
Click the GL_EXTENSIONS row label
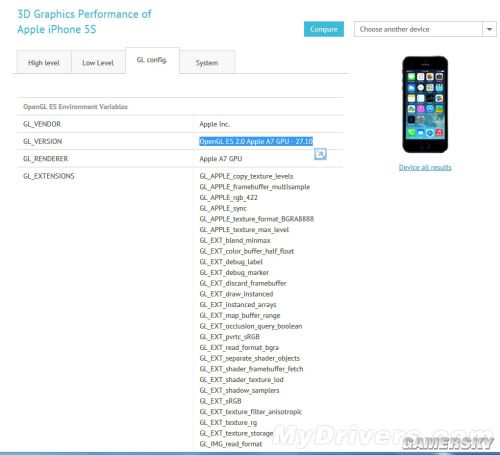point(49,176)
